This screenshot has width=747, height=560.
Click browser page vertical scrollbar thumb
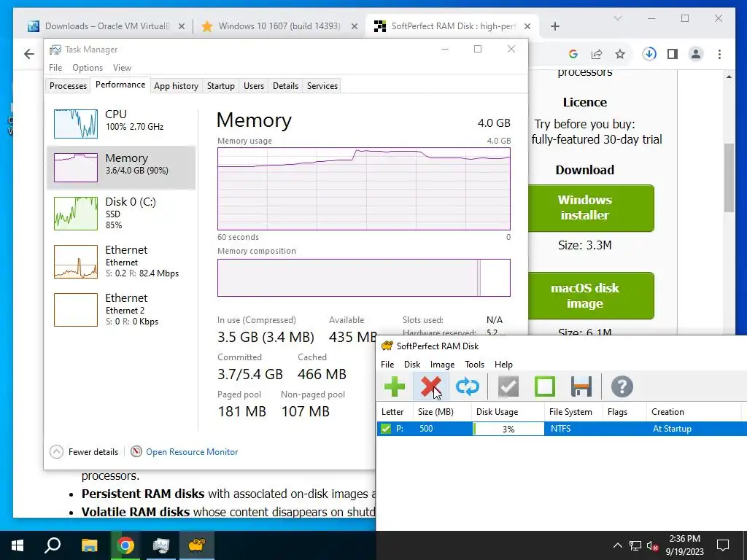[729, 177]
